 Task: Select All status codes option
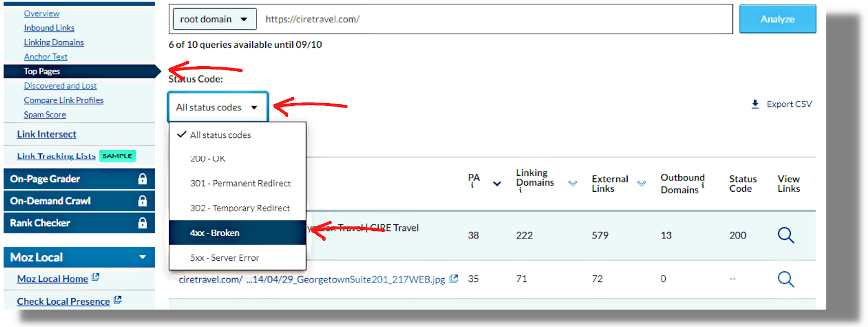[238, 135]
